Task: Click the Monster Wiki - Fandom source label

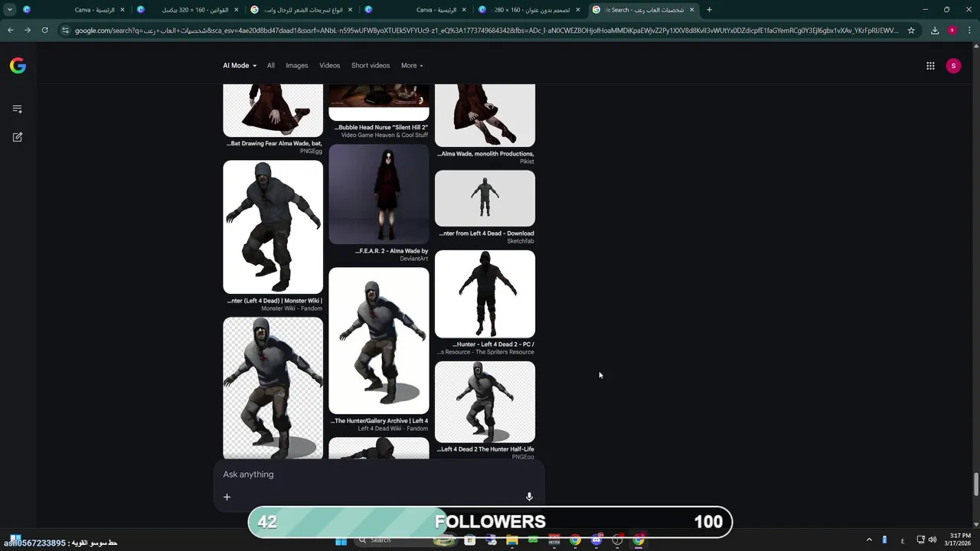Action: tap(292, 308)
